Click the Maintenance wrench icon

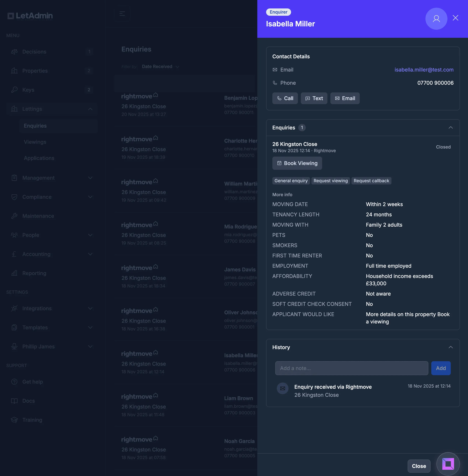coord(14,216)
